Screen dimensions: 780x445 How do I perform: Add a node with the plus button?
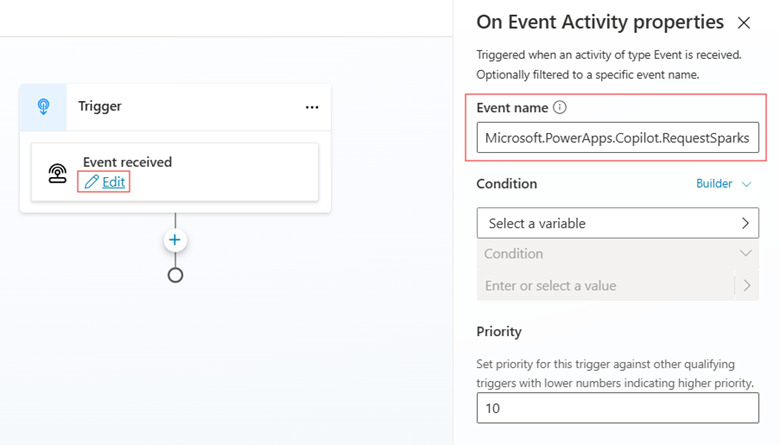(x=175, y=240)
